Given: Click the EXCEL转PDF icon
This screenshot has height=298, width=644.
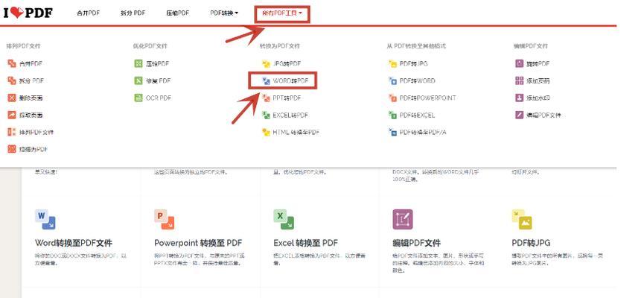Looking at the screenshot, I should (x=266, y=115).
